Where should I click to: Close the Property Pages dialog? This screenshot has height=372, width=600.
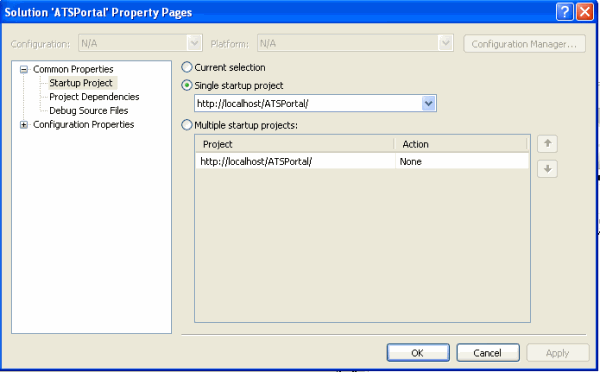pos(585,12)
